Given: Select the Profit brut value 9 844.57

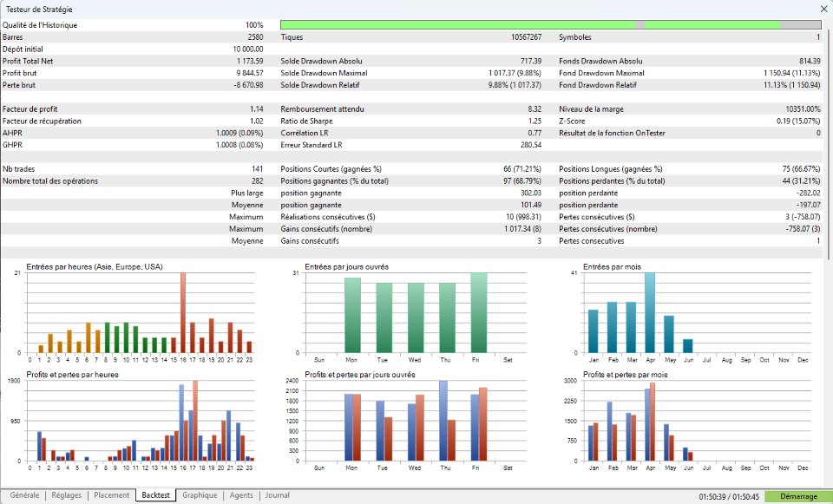Looking at the screenshot, I should point(250,73).
